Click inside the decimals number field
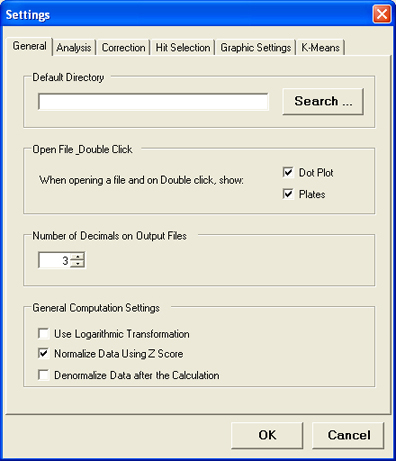 (54, 260)
